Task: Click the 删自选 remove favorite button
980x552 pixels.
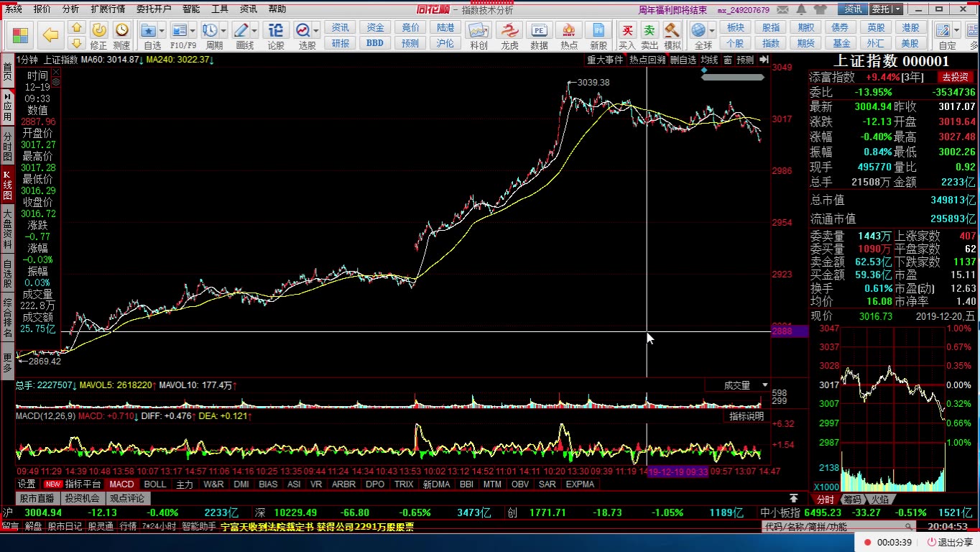Action: tap(683, 60)
